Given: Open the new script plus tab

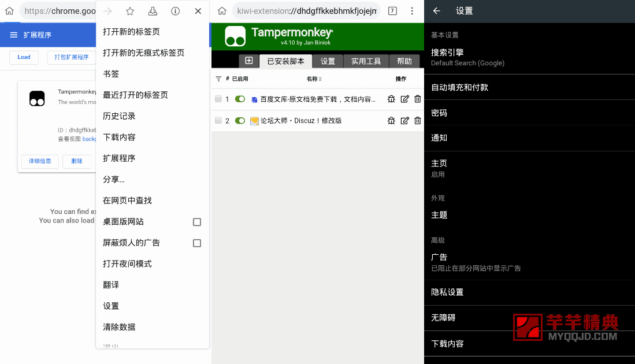Looking at the screenshot, I should click(248, 61).
